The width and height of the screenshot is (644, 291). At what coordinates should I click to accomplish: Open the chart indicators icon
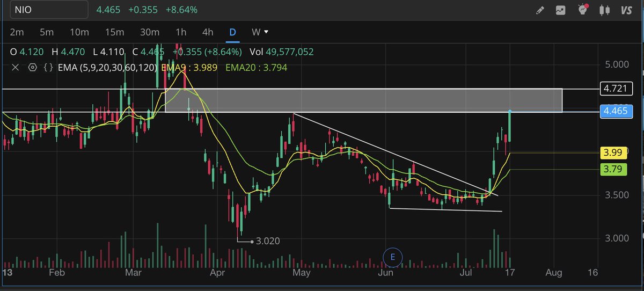[561, 10]
